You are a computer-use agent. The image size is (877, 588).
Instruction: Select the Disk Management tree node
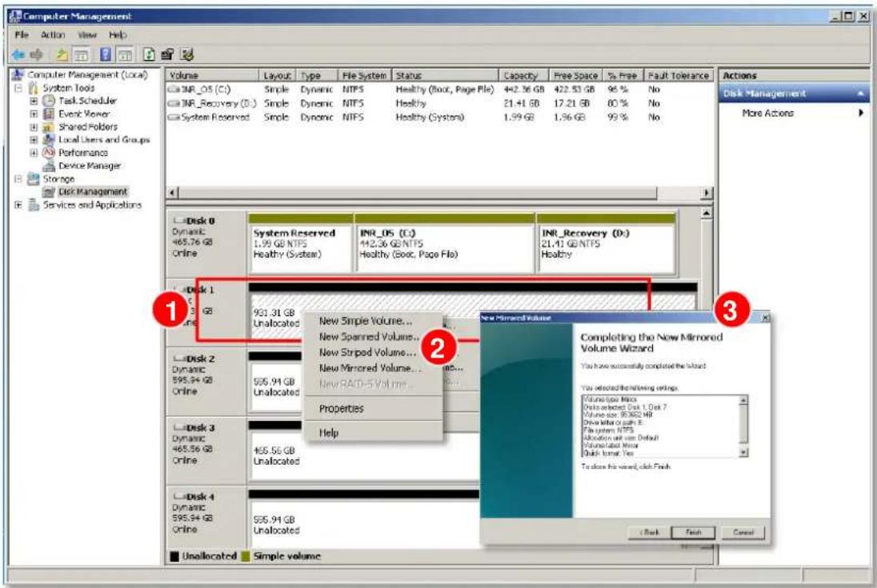(x=93, y=192)
